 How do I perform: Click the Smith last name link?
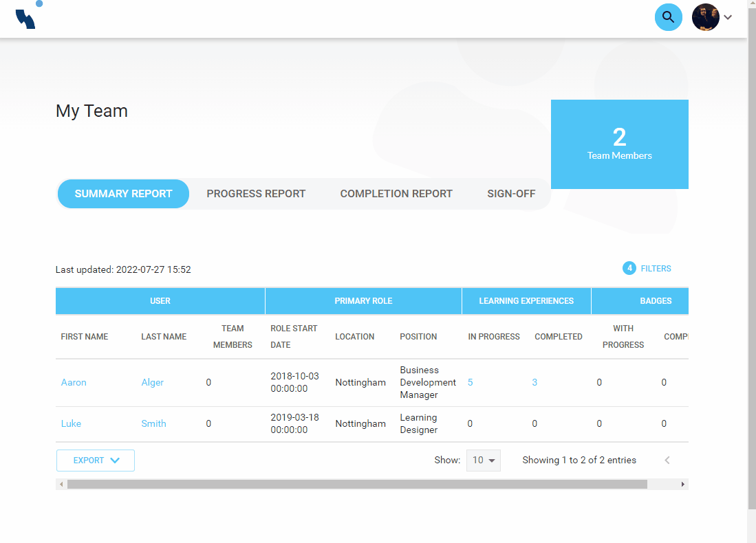pyautogui.click(x=153, y=424)
